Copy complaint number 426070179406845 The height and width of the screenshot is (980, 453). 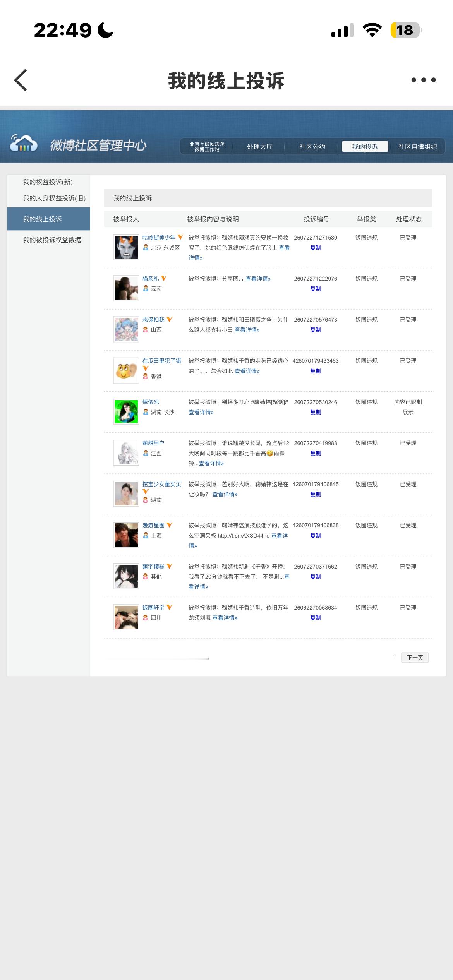point(316,494)
